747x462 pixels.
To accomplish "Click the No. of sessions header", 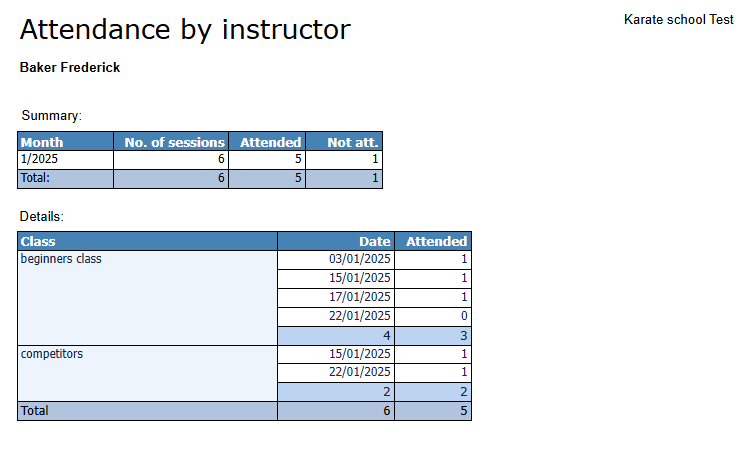I will (171, 142).
